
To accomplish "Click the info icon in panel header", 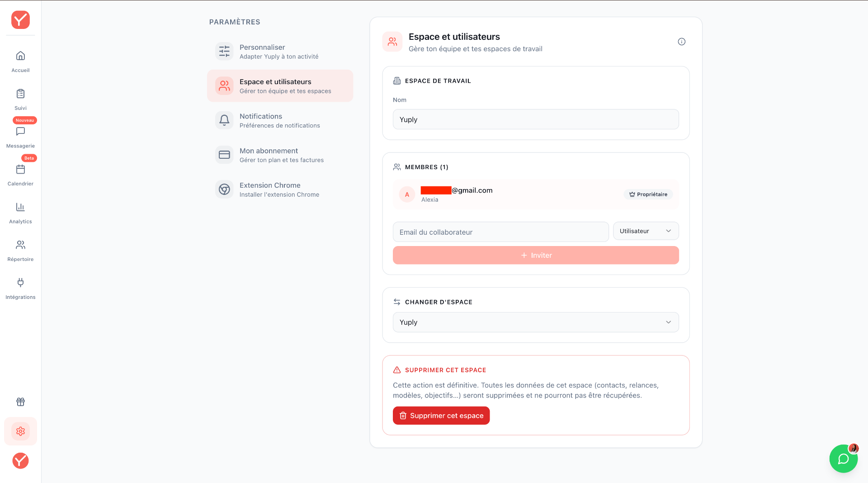I will click(x=682, y=42).
